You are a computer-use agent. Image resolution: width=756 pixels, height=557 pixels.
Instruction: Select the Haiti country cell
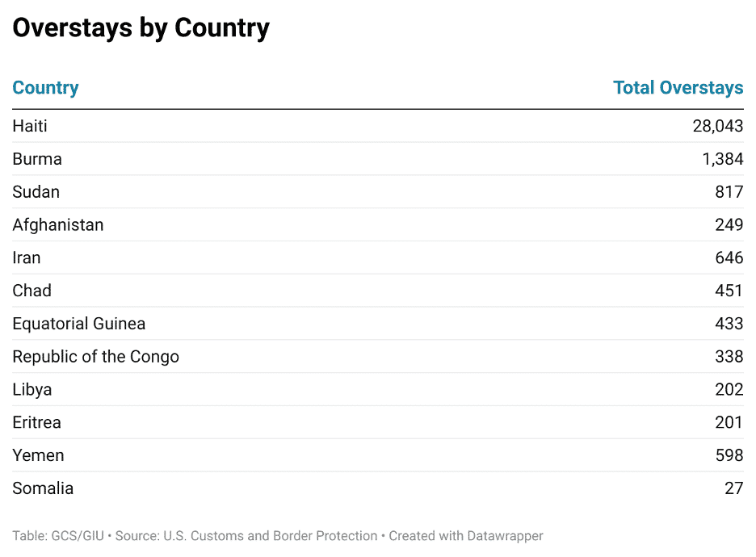click(x=30, y=126)
